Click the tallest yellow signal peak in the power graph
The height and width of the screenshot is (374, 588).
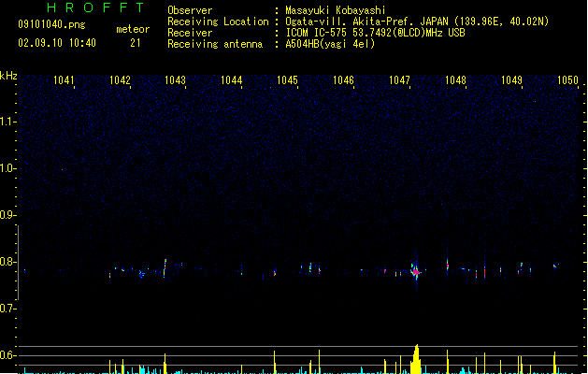click(x=416, y=359)
